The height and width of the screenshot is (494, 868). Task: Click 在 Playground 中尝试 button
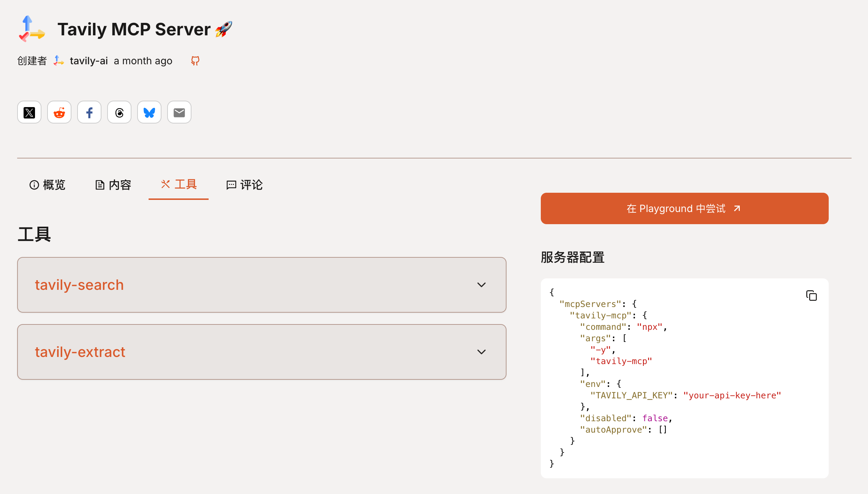point(684,208)
